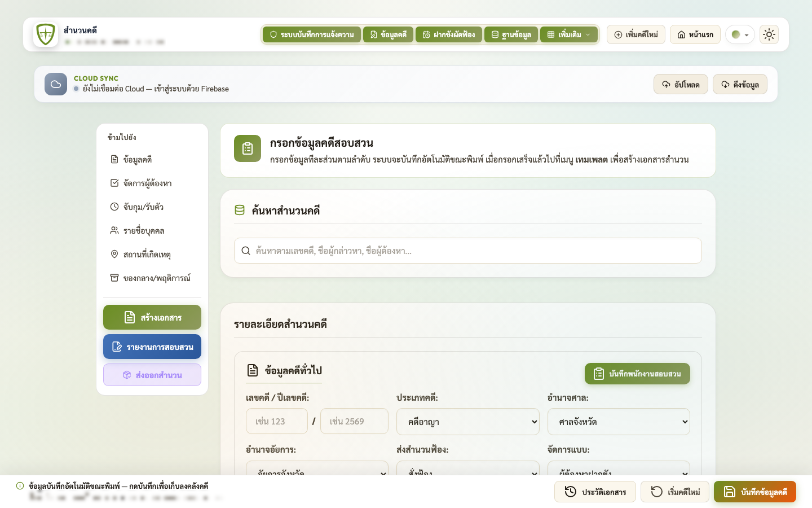Jump to ของกลาง/พฤติการณ์ in sidebar
Viewport: 812px width, 508px height.
152,278
